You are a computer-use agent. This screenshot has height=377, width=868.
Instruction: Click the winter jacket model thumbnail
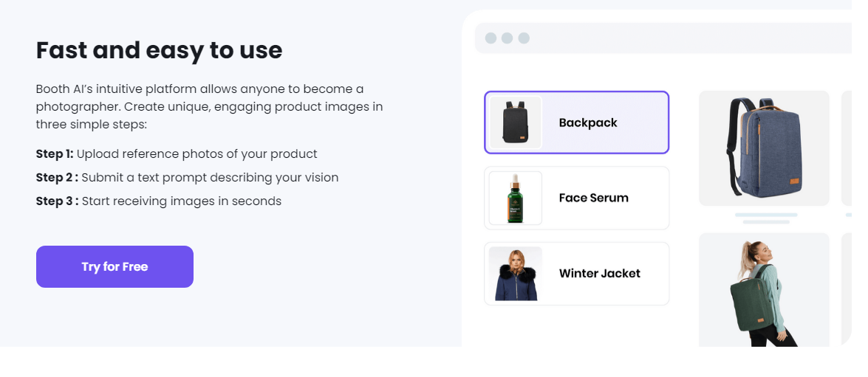[x=516, y=274]
